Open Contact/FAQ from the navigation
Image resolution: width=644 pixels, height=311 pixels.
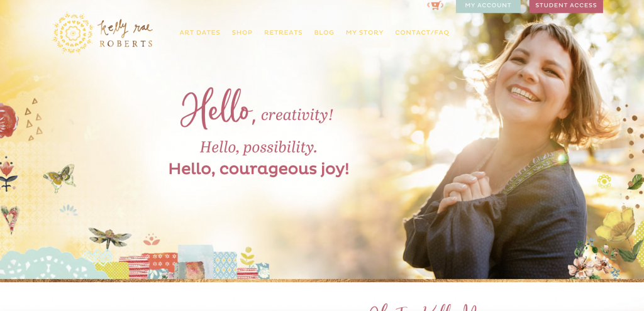pos(422,33)
